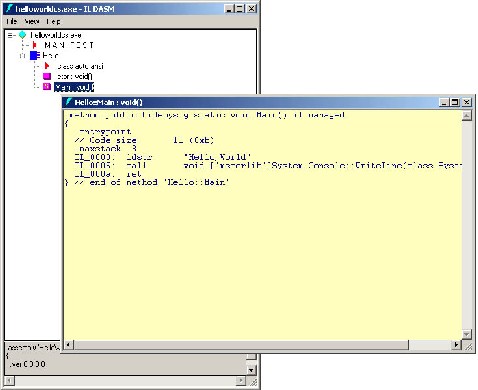Click the magenta .ctor method icon
Screen dimensions: 478x390
(47, 76)
